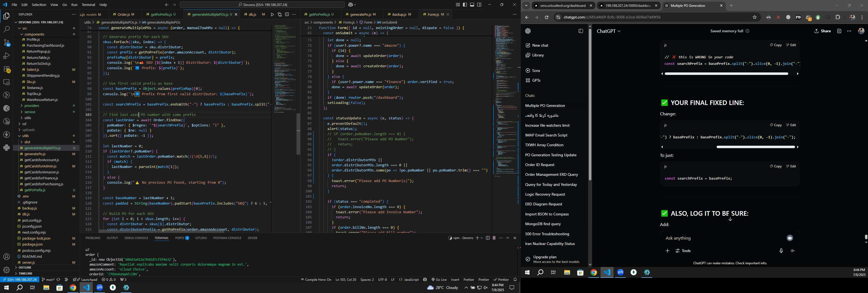Split the editor right icon
The height and width of the screenshot is (293, 868).
[287, 14]
